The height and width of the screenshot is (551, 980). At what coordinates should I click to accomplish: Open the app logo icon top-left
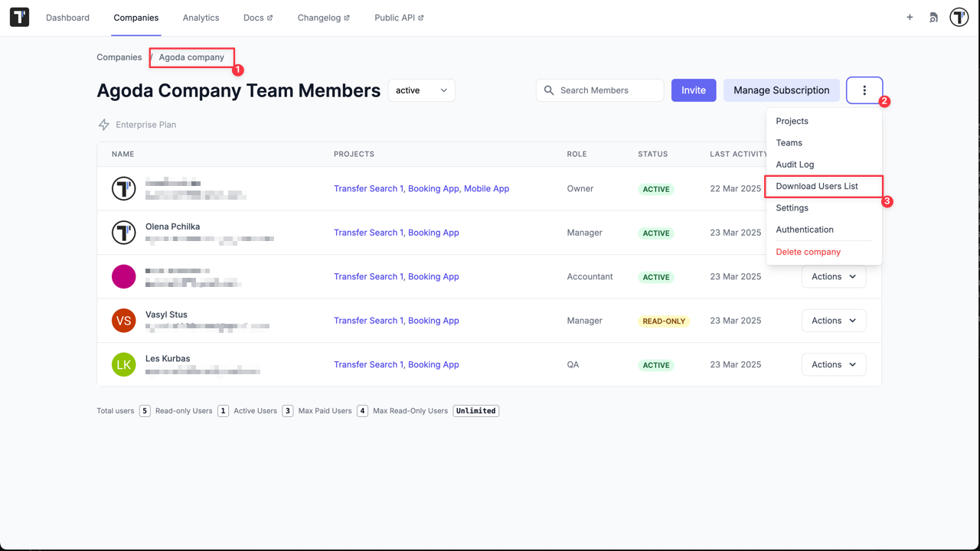(x=18, y=17)
